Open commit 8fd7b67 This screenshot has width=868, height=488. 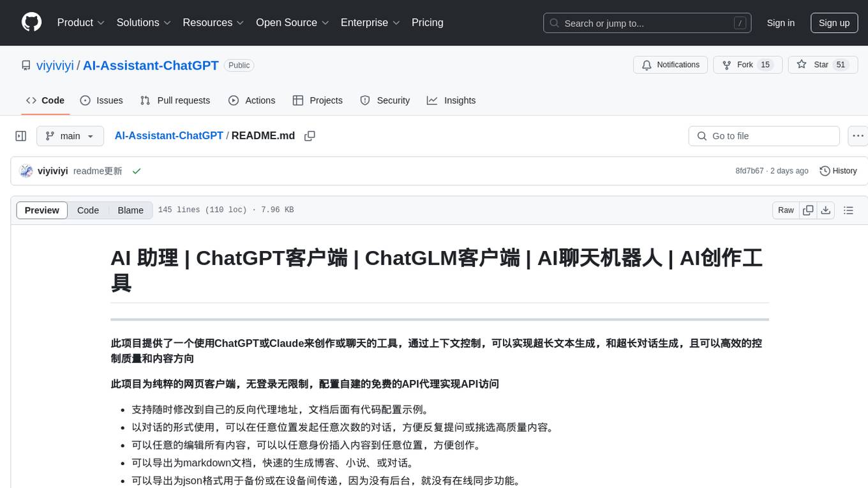[749, 171]
